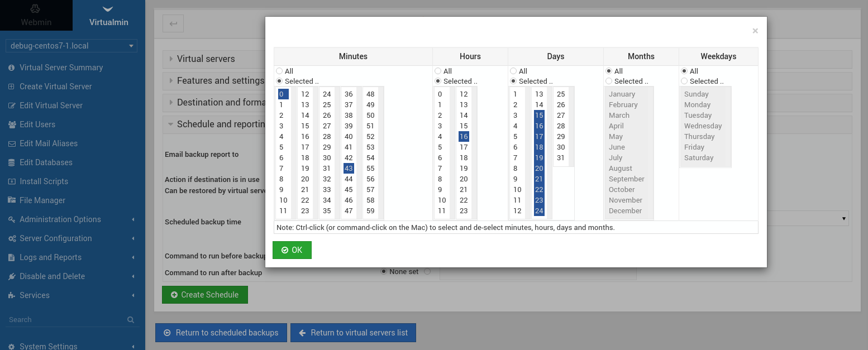Viewport: 868px width, 350px height.
Task: Click the sidebar Search field
Action: tap(67, 319)
